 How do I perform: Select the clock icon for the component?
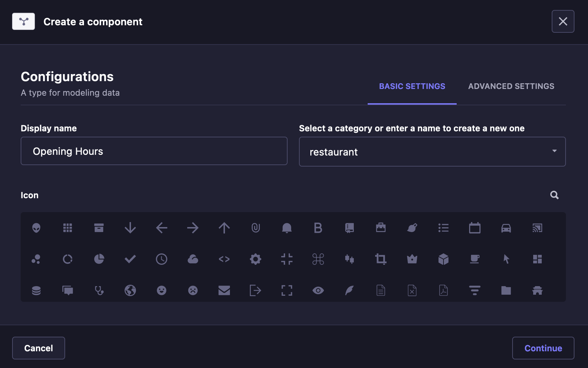click(x=162, y=259)
